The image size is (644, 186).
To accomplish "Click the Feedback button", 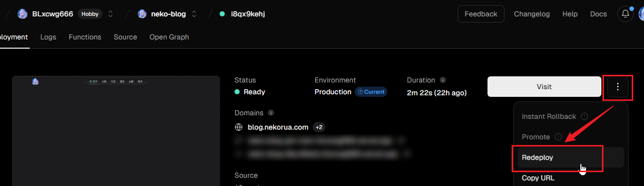I will [481, 14].
